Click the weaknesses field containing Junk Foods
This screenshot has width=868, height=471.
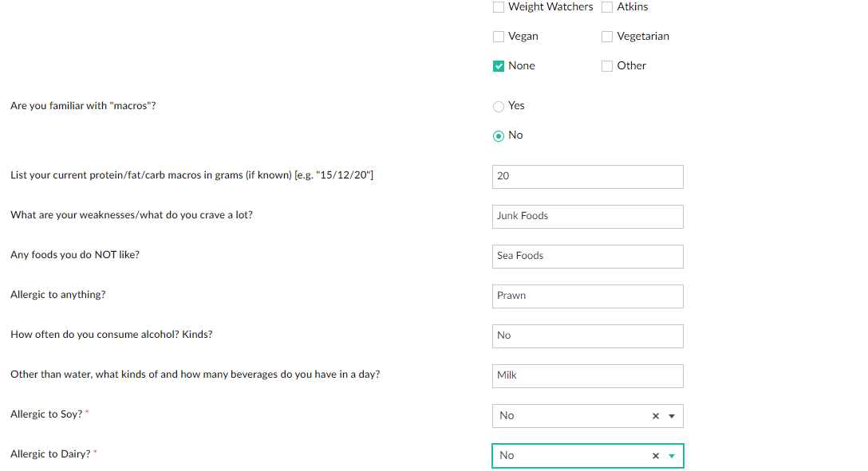click(587, 217)
